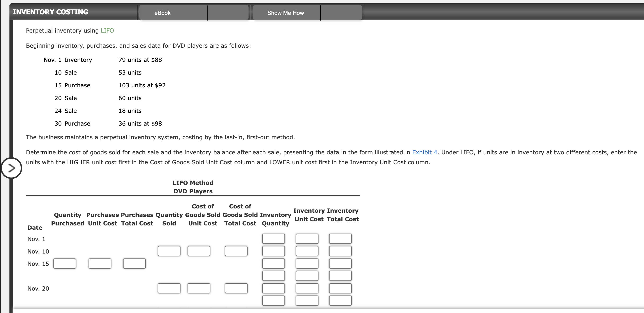Click Nov. 1 Inventory Quantity field
The height and width of the screenshot is (313, 644).
273,239
